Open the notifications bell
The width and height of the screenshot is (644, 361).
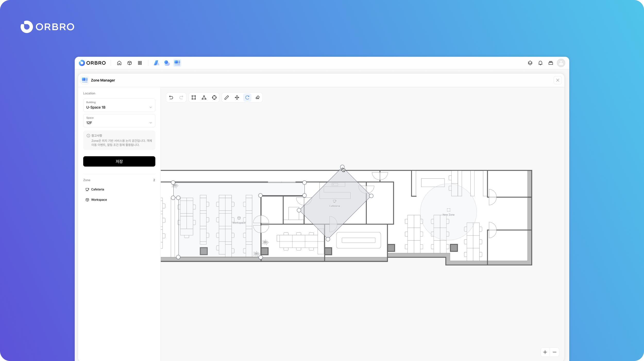tap(540, 63)
